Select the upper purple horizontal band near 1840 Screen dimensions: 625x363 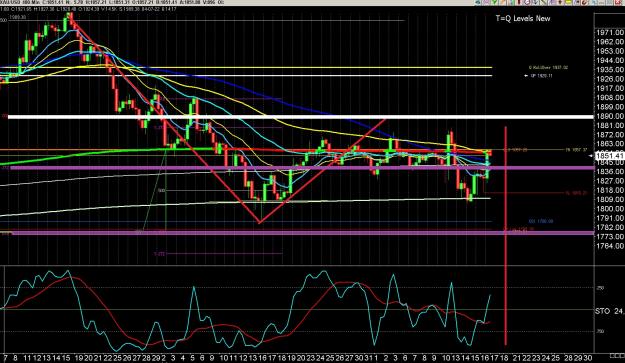pyautogui.click(x=302, y=168)
